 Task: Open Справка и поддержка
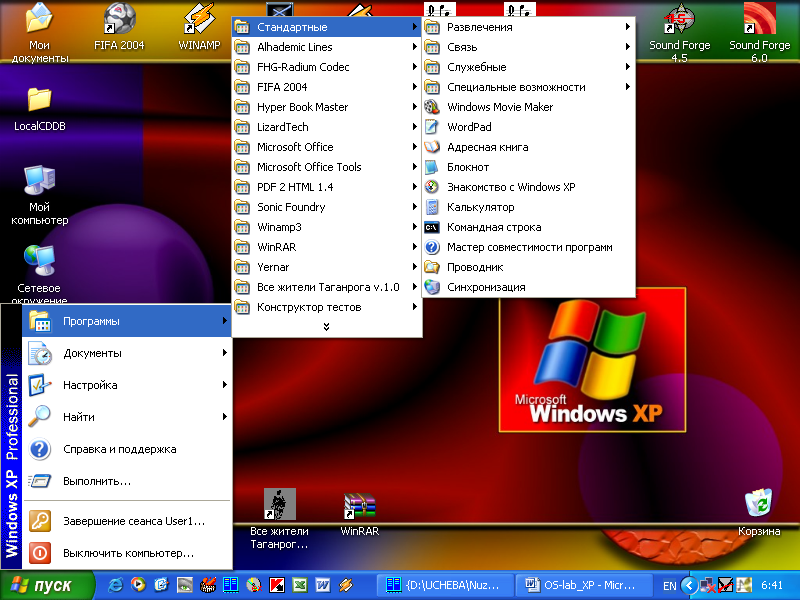127,449
